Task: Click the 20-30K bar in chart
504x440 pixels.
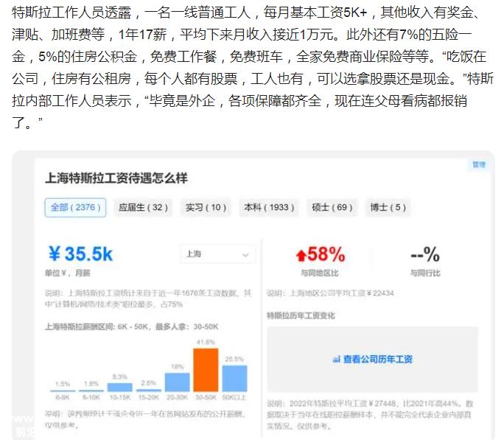Action: (177, 383)
